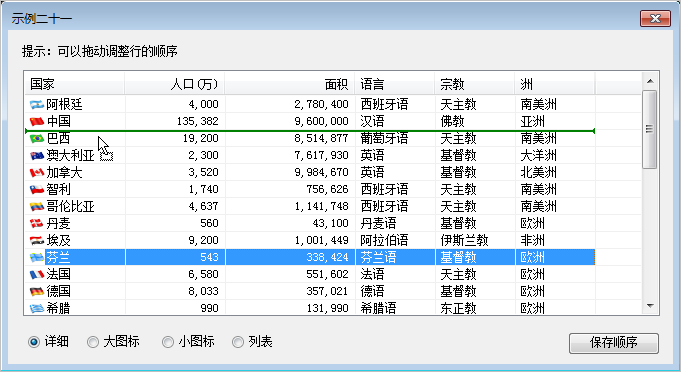
Task: Click the Brazil flag icon
Action: [x=37, y=138]
